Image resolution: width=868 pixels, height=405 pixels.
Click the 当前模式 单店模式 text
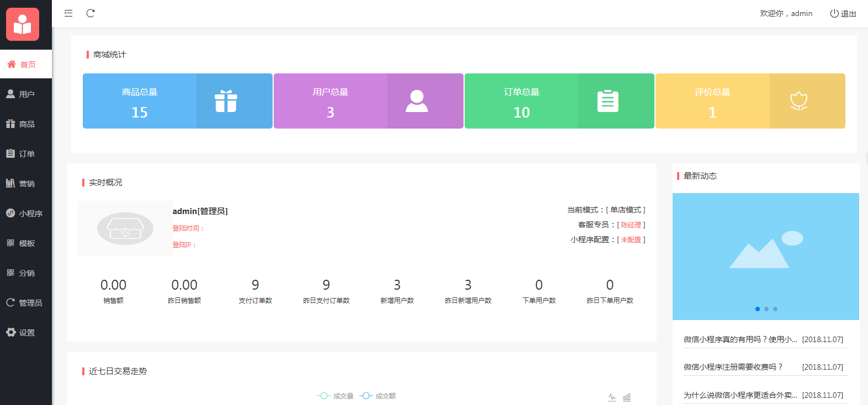(x=606, y=210)
